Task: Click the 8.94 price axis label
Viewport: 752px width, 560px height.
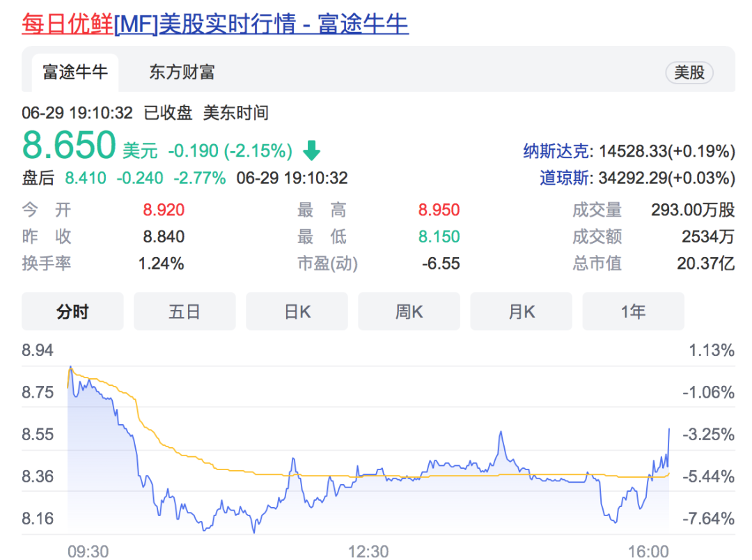Action: (x=38, y=350)
